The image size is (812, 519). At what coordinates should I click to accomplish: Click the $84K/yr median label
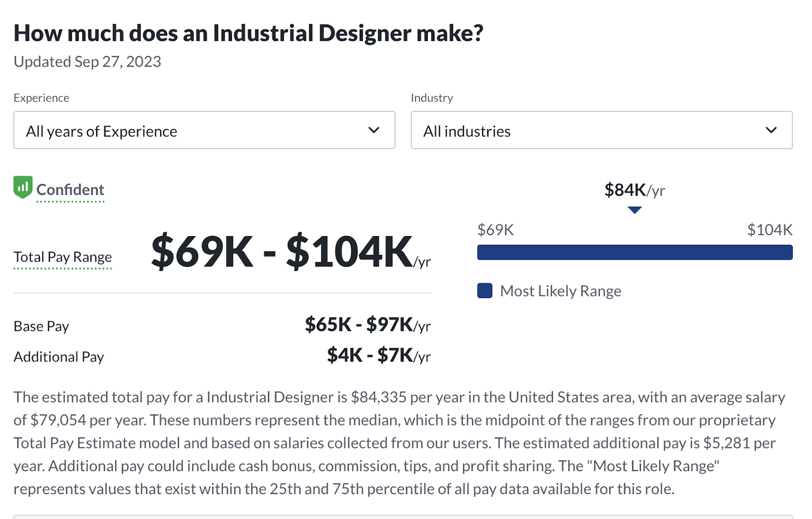coord(634,190)
